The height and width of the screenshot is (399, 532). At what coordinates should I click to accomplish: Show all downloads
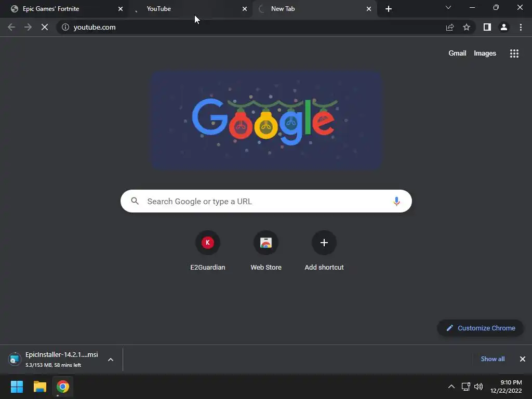point(493,359)
